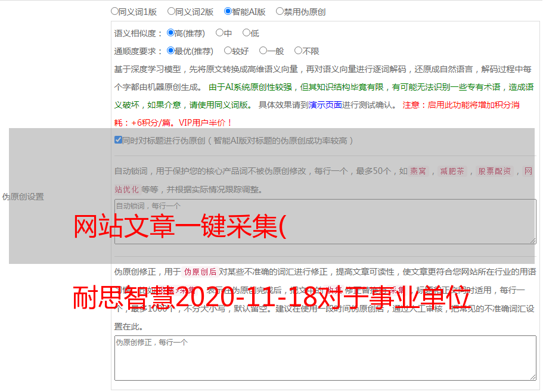Set 语义相似度 to 高(推荐)
This screenshot has width=543, height=392.
coord(170,33)
